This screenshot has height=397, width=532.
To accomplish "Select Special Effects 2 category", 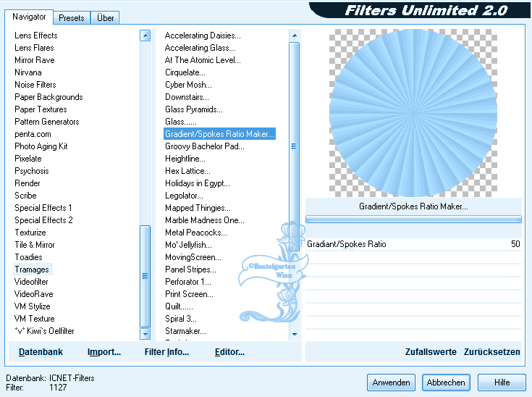I will click(x=43, y=220).
